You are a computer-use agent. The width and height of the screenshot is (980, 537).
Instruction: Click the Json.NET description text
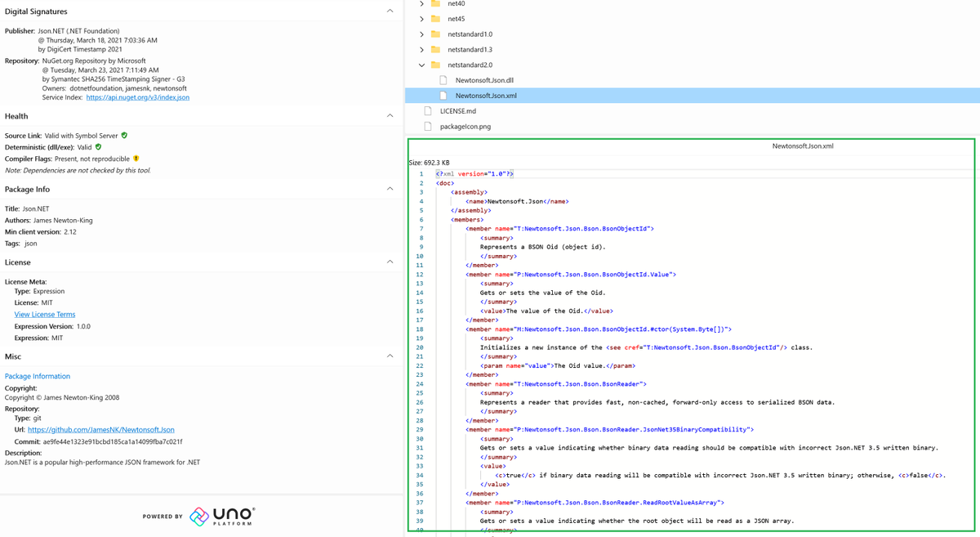tap(102, 463)
